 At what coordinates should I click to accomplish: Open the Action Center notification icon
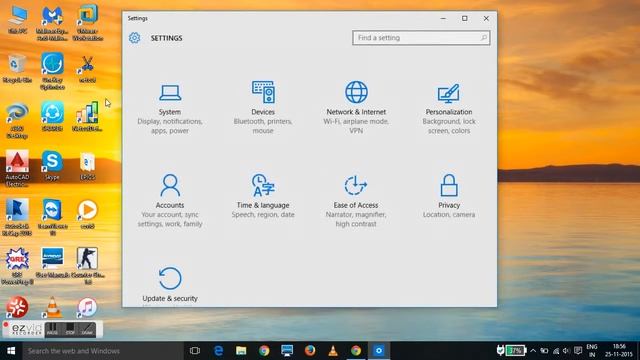pos(578,351)
